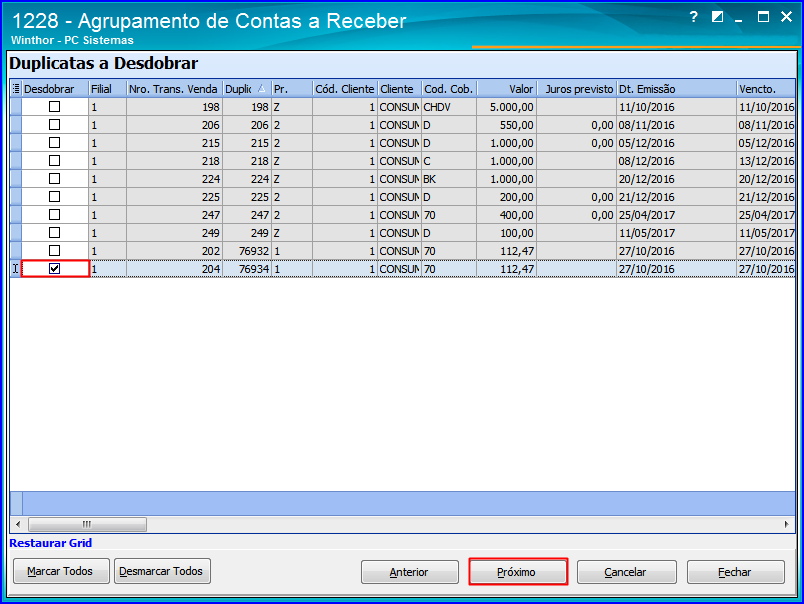This screenshot has height=604, width=804.
Task: Select emission date 08/12/2016 cell
Action: (676, 160)
